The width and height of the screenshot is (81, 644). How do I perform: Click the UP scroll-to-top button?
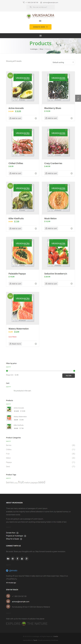[x=78, y=98]
